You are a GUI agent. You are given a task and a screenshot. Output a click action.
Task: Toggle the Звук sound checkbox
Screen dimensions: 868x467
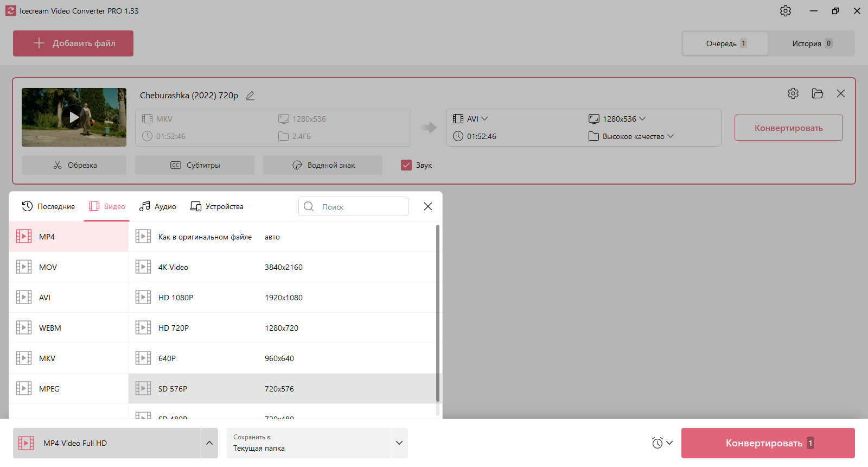click(x=406, y=165)
